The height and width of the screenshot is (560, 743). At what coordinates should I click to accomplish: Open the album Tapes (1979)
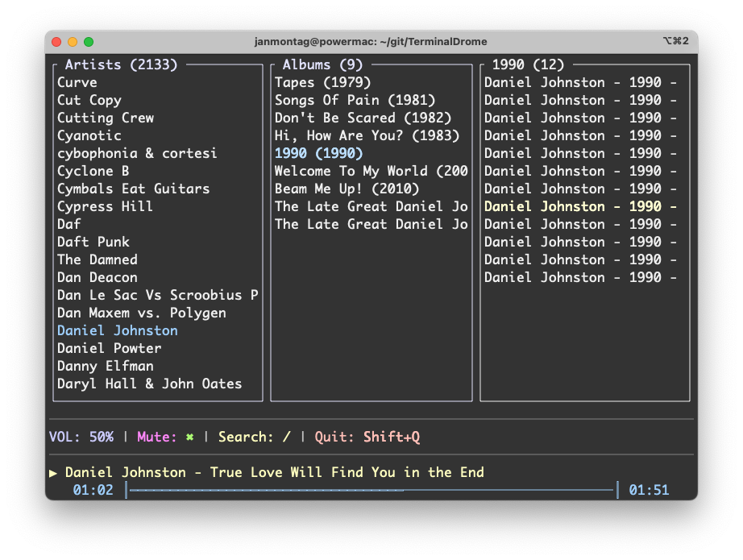coord(322,82)
